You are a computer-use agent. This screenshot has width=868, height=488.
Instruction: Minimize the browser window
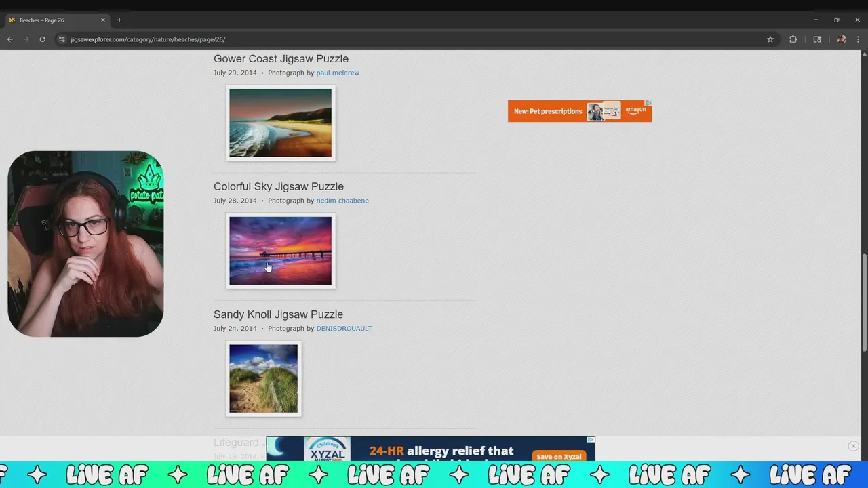[816, 20]
